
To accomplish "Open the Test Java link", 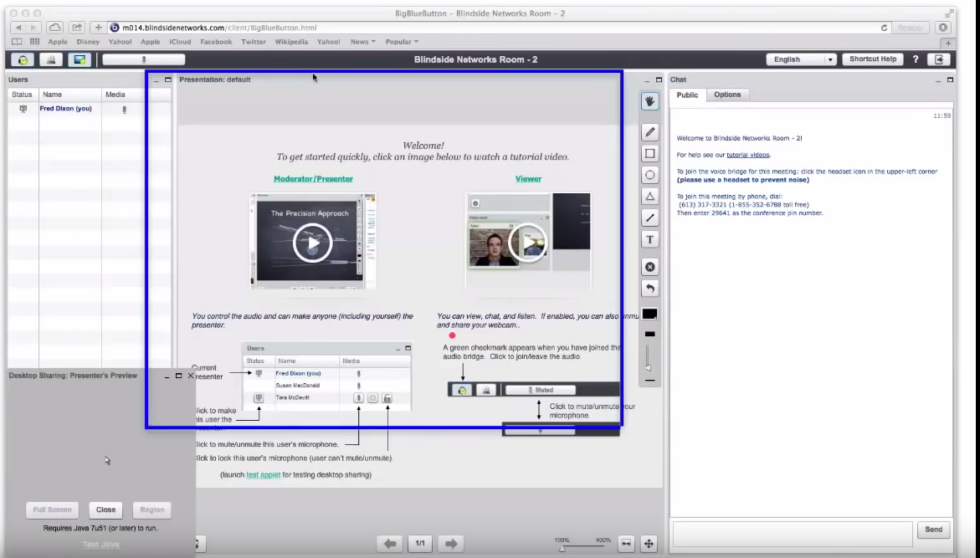I will click(100, 545).
